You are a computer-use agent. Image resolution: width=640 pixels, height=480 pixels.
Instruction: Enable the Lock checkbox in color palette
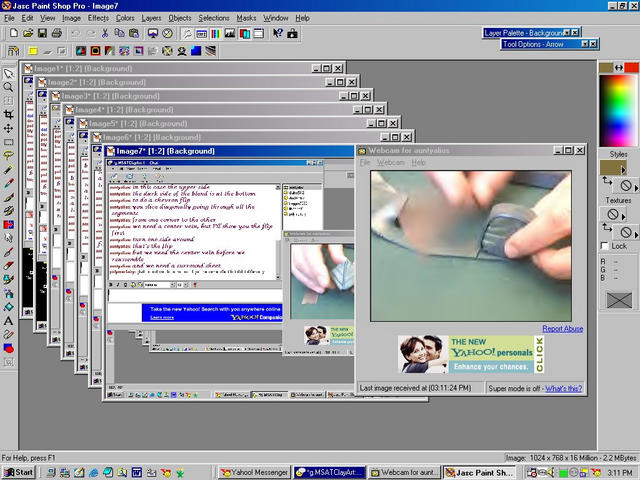(604, 246)
